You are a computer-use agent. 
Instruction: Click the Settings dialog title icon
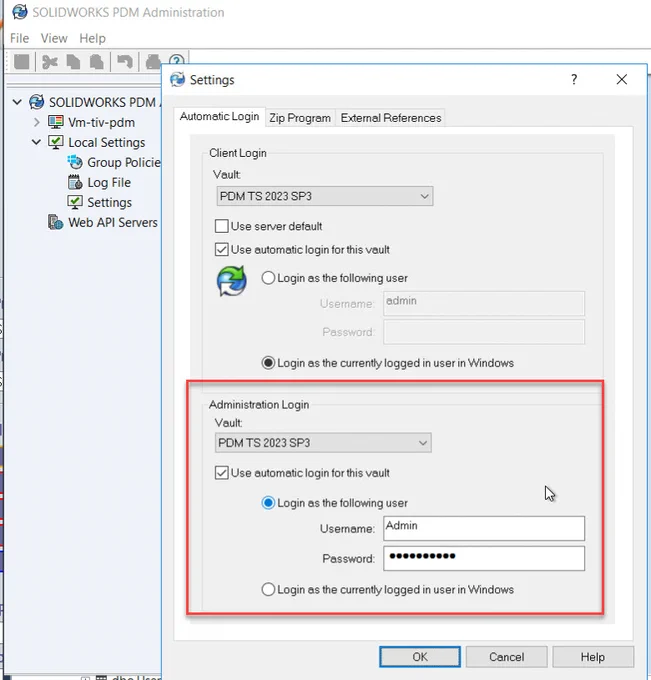[177, 80]
